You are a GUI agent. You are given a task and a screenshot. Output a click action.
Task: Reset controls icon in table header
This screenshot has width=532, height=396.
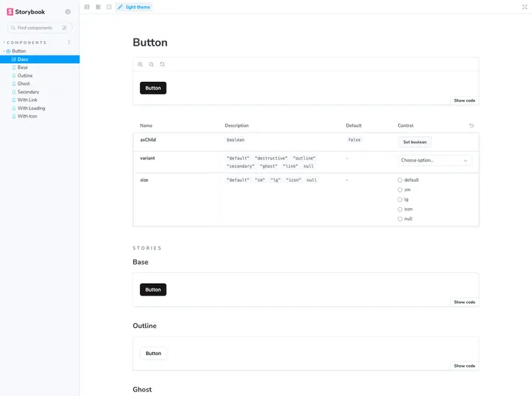(x=472, y=125)
